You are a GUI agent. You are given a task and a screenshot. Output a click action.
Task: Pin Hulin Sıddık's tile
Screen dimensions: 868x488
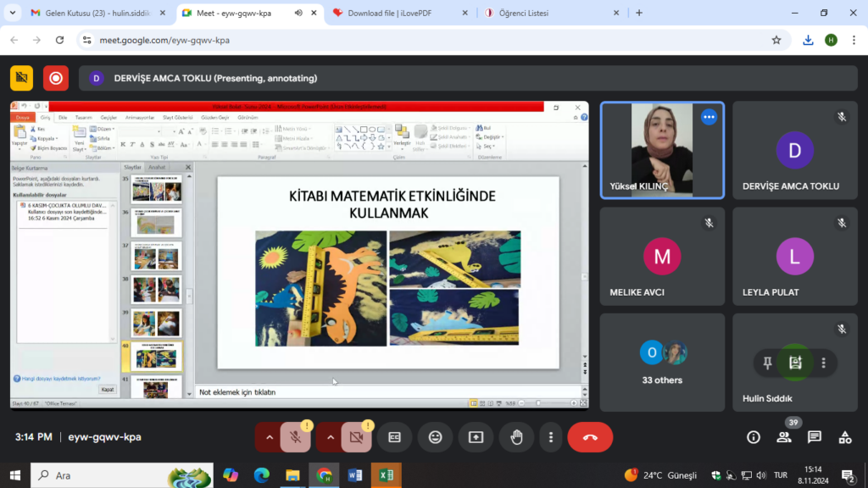(767, 363)
